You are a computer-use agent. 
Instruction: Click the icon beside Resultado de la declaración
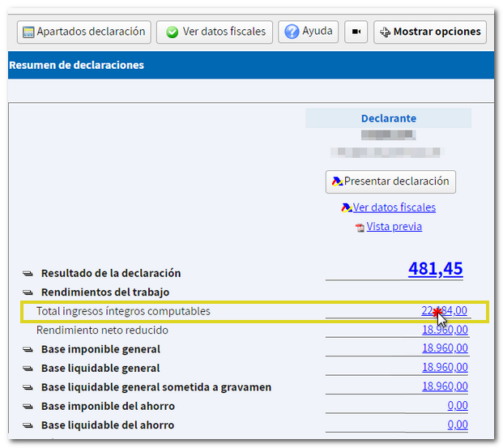27,274
